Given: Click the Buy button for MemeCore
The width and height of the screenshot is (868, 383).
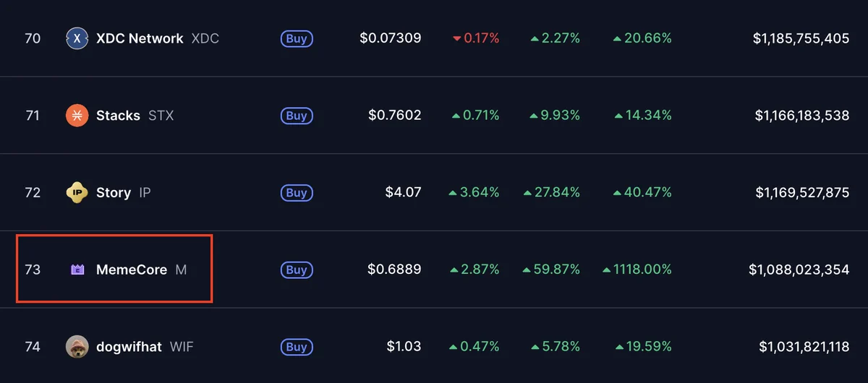Looking at the screenshot, I should click(x=297, y=270).
